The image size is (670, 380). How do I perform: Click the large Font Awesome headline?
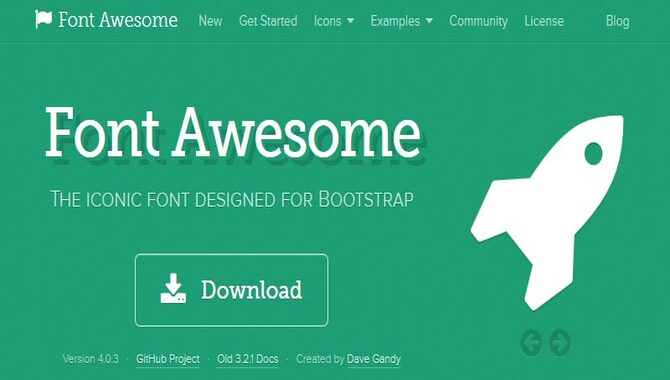click(233, 133)
